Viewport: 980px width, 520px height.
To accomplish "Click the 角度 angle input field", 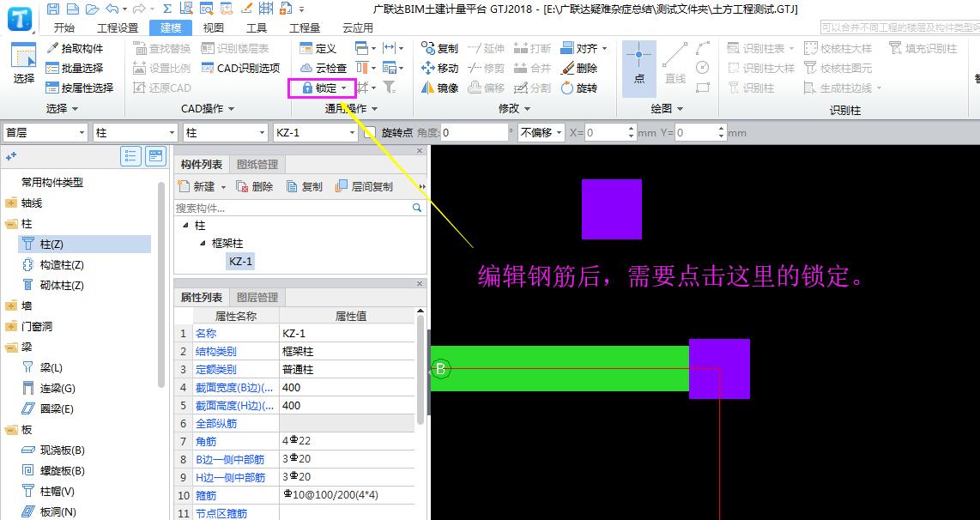I will point(474,132).
